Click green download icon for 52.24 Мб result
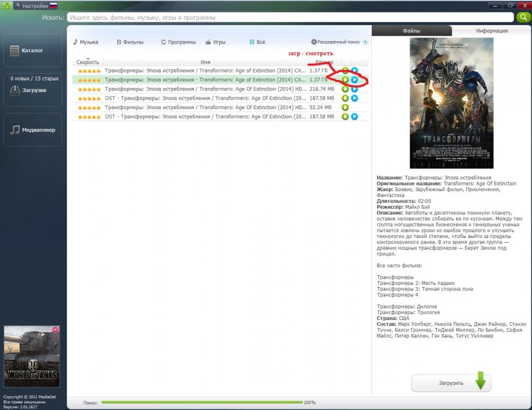Screen dimensions: 532x410 click(x=345, y=108)
